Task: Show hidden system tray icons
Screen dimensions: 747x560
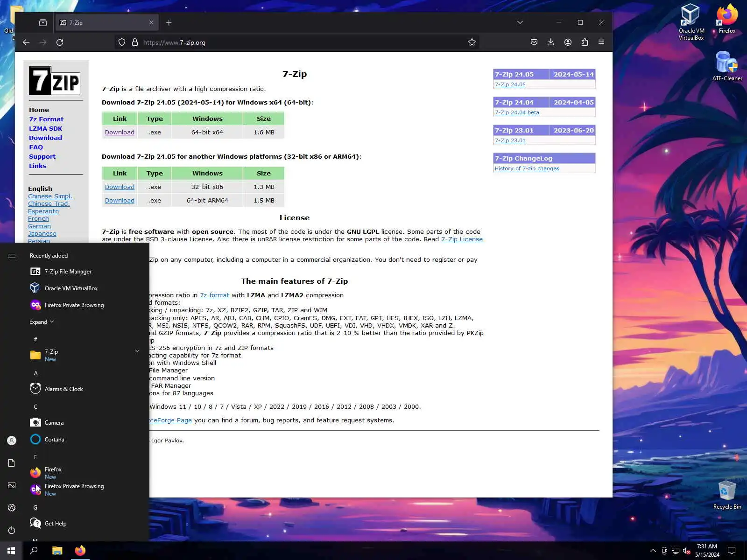Action: [x=653, y=551]
